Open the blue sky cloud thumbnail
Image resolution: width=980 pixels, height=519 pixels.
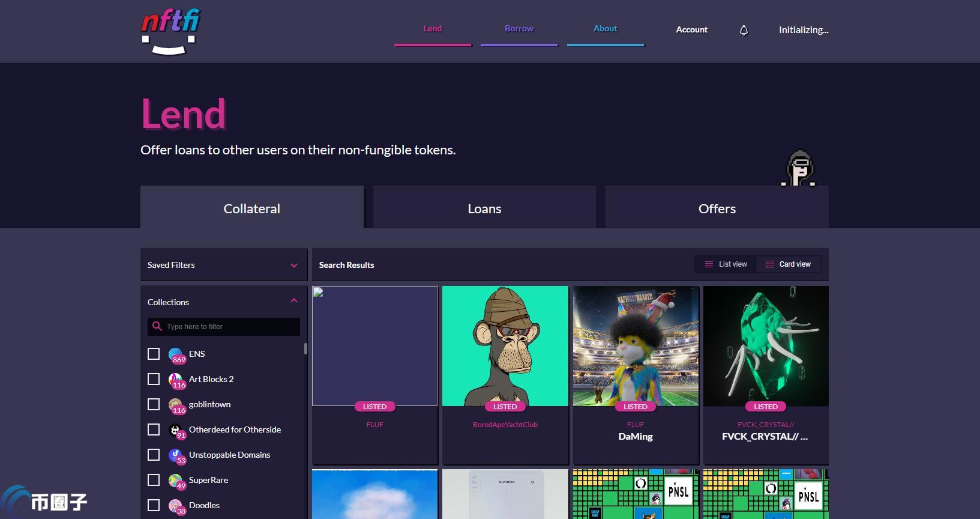tap(374, 494)
